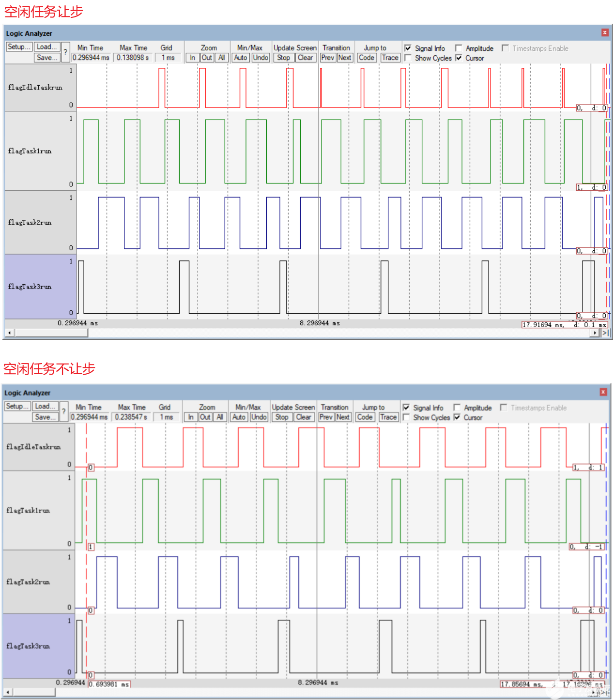Click the scroll-right arrow in 空闲任务让步 analyzer

tap(596, 333)
